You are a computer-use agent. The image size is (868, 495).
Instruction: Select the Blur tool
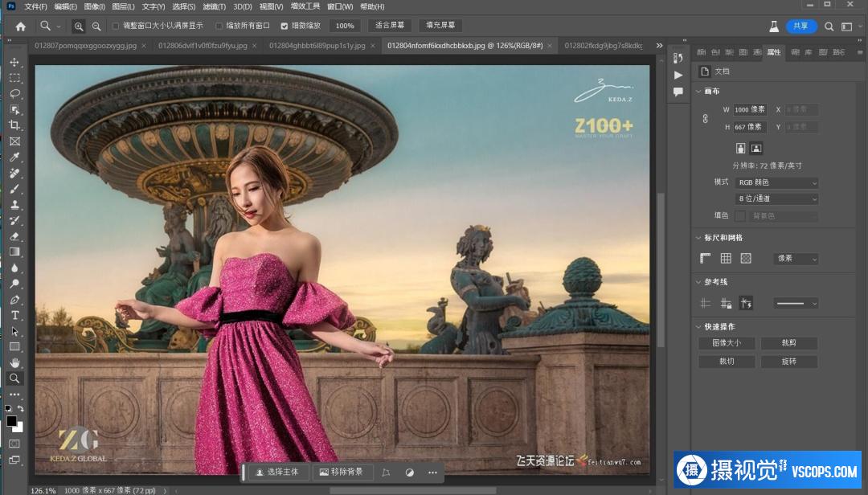tap(14, 268)
